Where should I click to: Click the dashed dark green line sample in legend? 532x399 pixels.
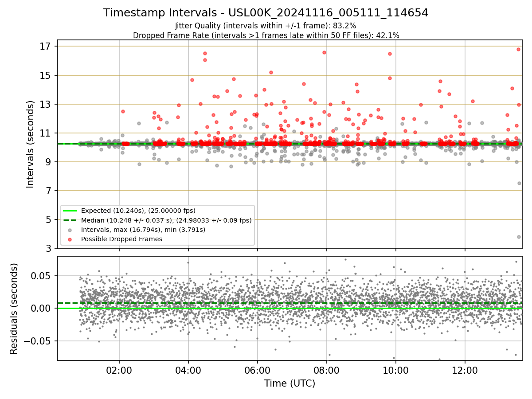[x=70, y=220]
